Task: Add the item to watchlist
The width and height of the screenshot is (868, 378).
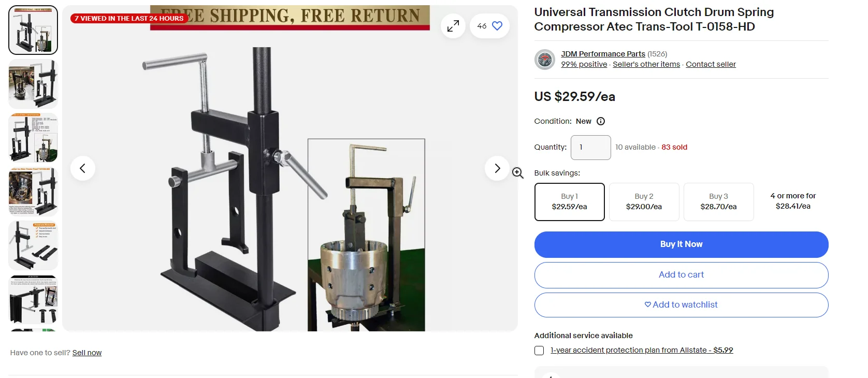Action: (x=682, y=305)
